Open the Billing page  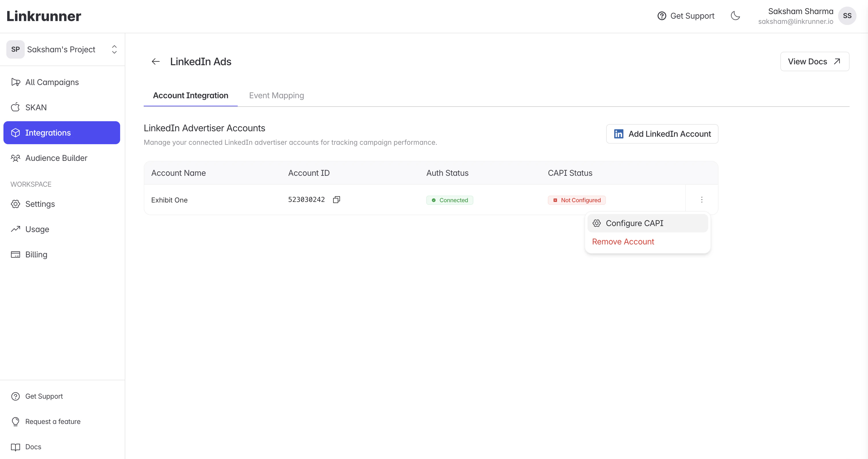(36, 254)
